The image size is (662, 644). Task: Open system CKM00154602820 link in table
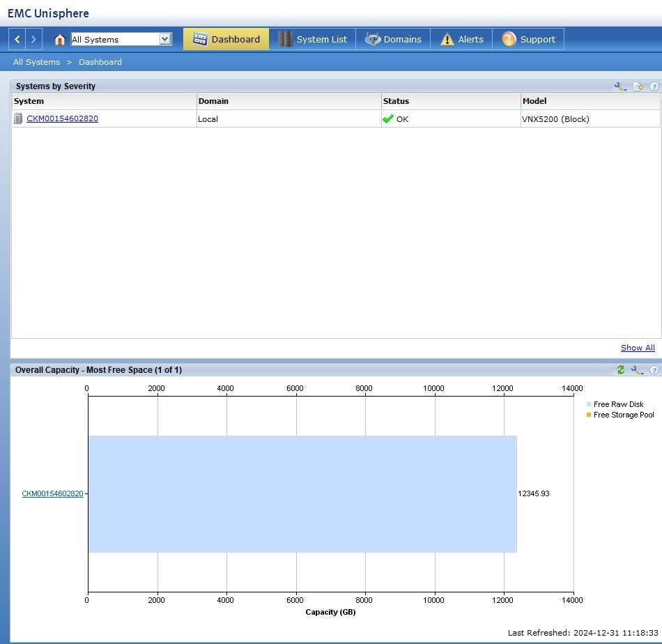coord(62,118)
